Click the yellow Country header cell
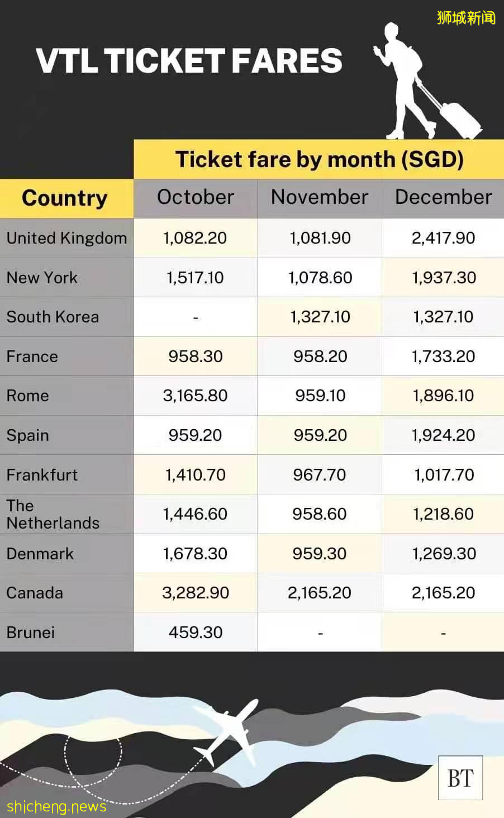Screen dimensions: 504x818 [65, 198]
